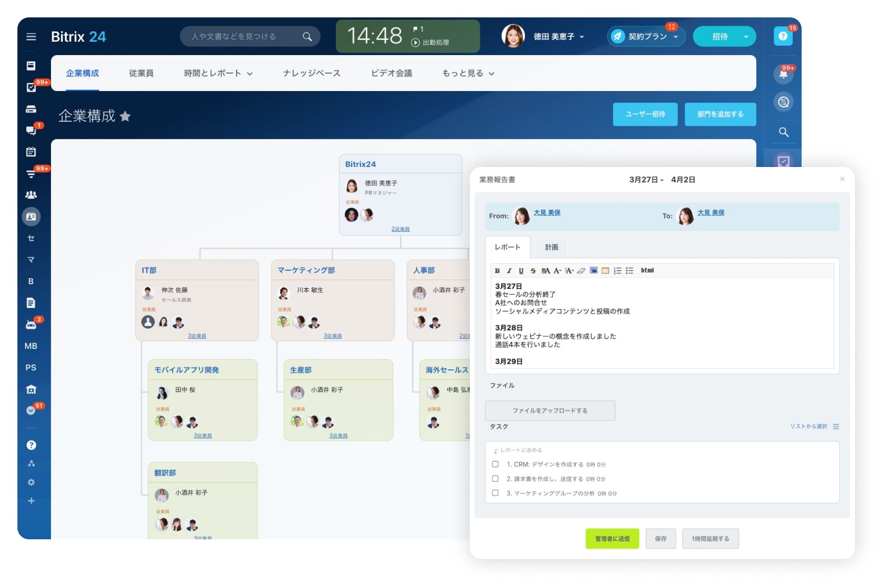Switch to 計画 tab in report
This screenshot has width=884, height=588.
tap(552, 247)
